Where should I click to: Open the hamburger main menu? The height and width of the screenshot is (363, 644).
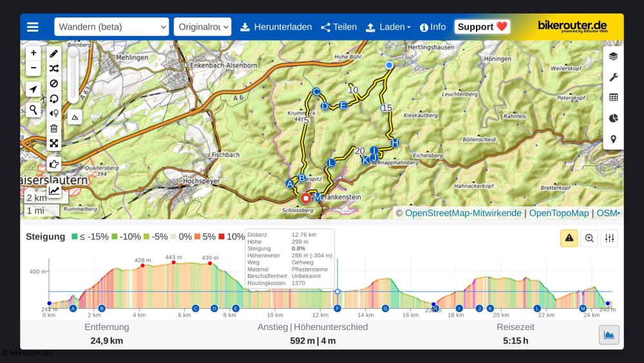(x=33, y=27)
